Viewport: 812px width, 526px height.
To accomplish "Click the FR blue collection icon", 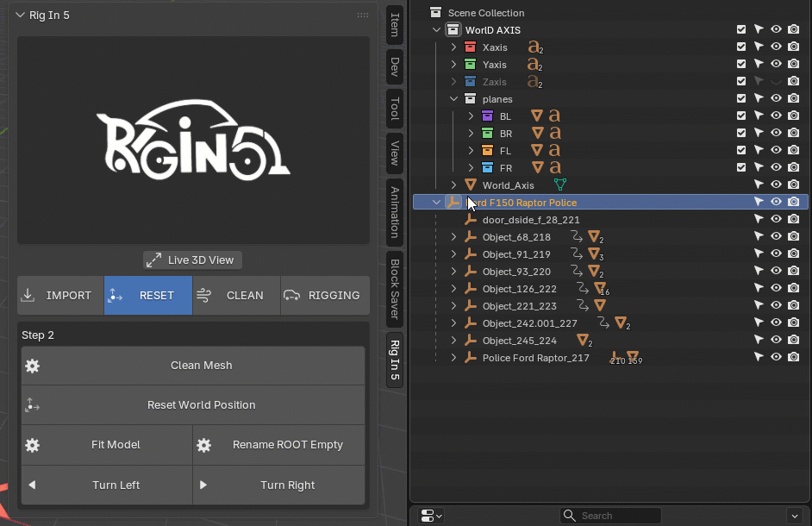I will [487, 168].
